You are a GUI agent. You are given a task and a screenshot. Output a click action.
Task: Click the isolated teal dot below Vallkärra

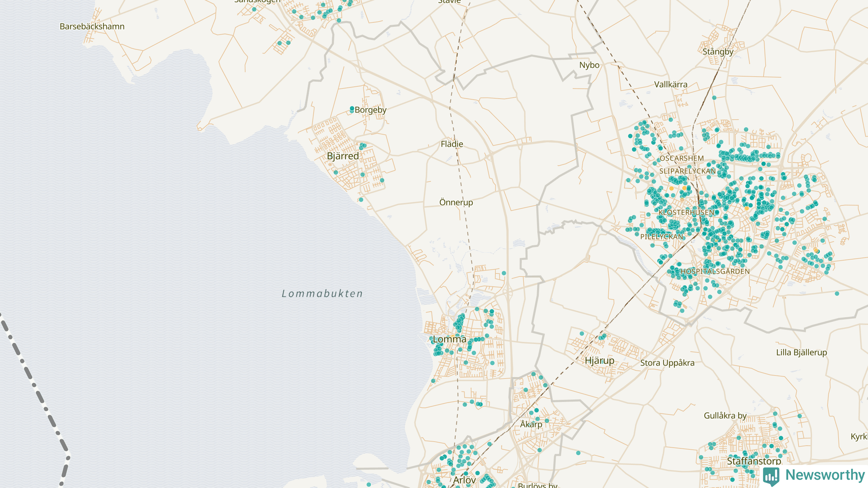(x=714, y=98)
